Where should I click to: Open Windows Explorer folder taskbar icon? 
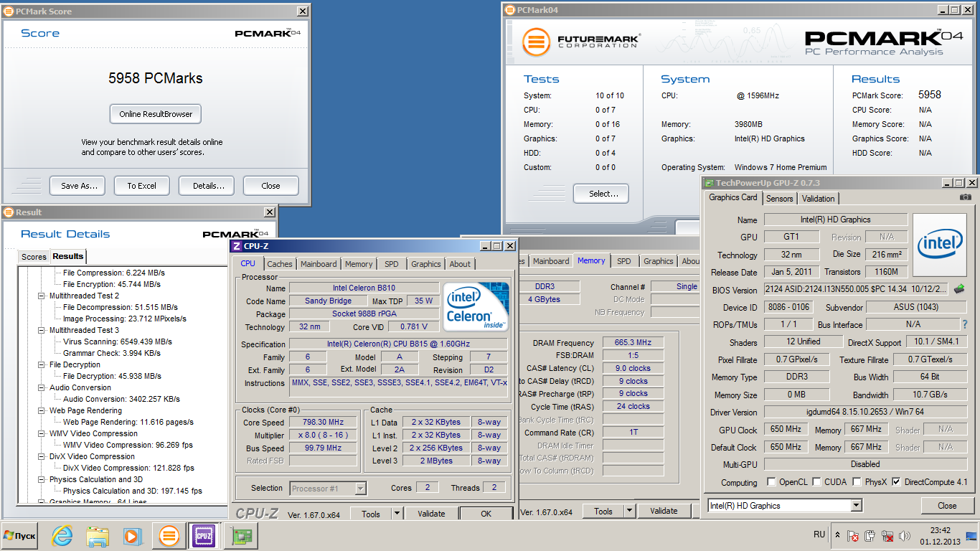(97, 536)
